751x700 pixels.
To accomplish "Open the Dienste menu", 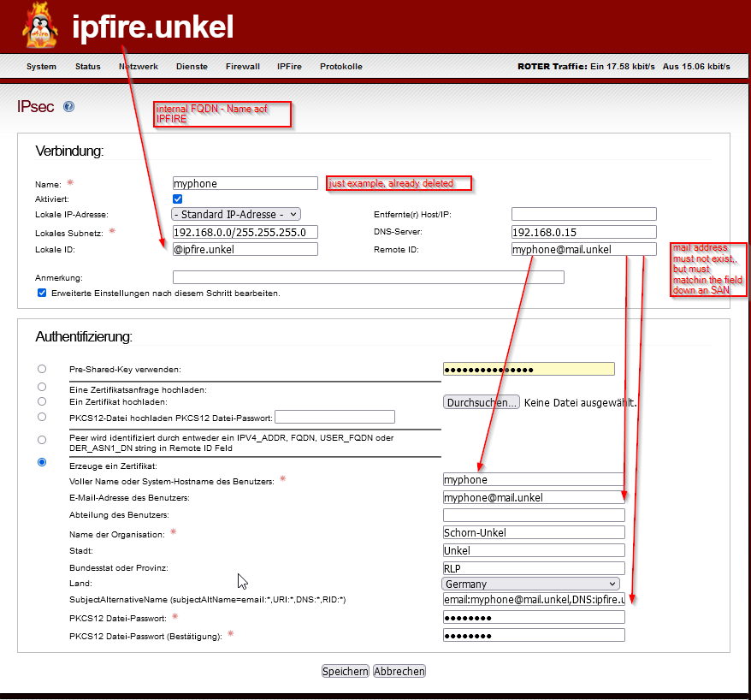I will click(x=192, y=67).
